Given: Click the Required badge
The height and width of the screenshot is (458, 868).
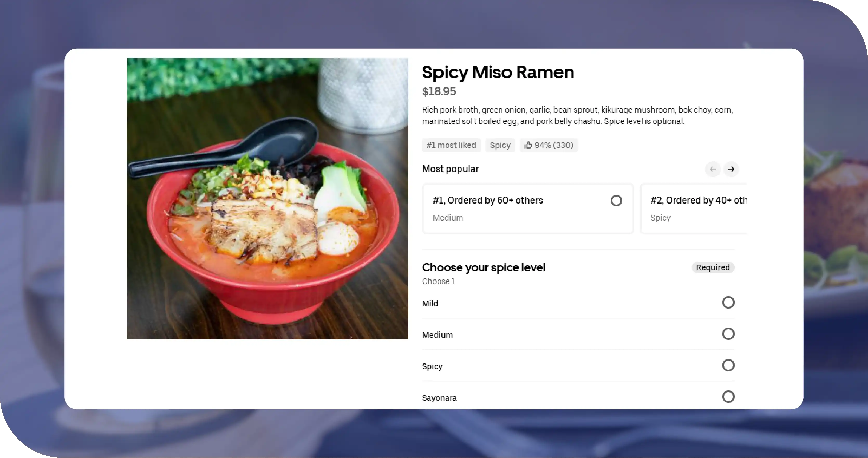Looking at the screenshot, I should 713,267.
